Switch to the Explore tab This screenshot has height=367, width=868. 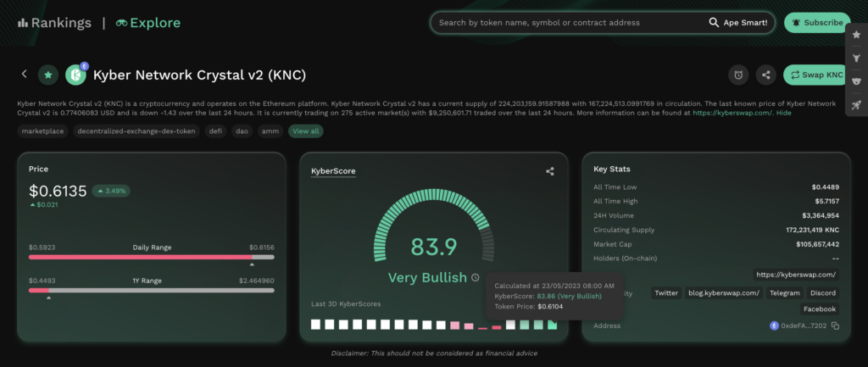pos(147,23)
